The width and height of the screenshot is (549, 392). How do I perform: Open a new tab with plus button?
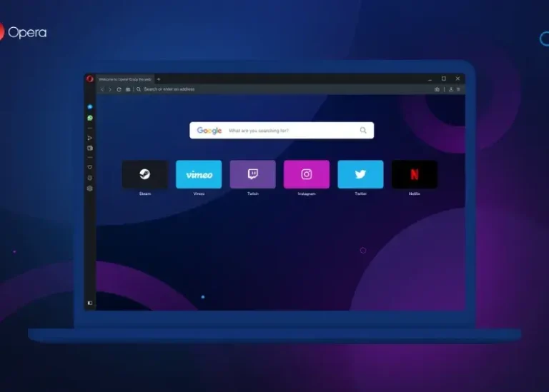tap(159, 79)
